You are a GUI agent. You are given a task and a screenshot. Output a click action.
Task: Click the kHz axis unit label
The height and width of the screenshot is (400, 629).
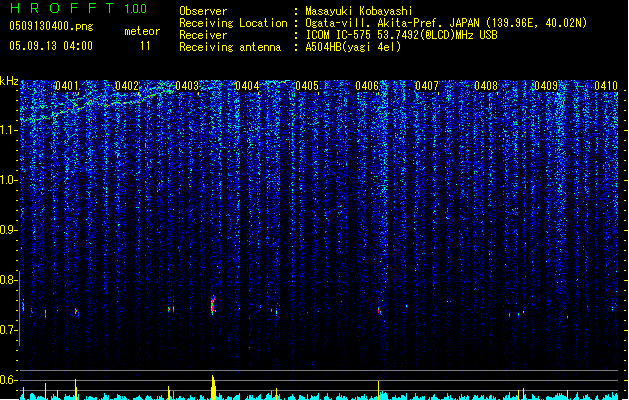9,81
